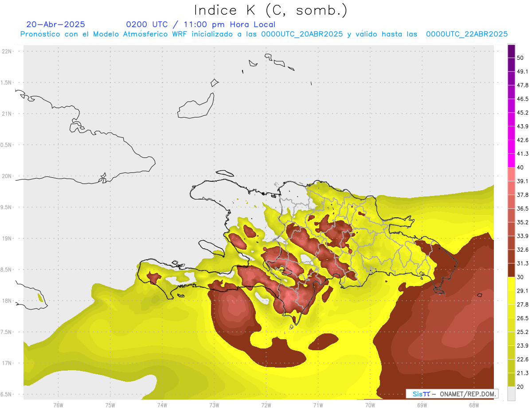Viewport: 532px width, 411px height.
Task: Click the "41.3" color scale value
Action: [x=523, y=154]
